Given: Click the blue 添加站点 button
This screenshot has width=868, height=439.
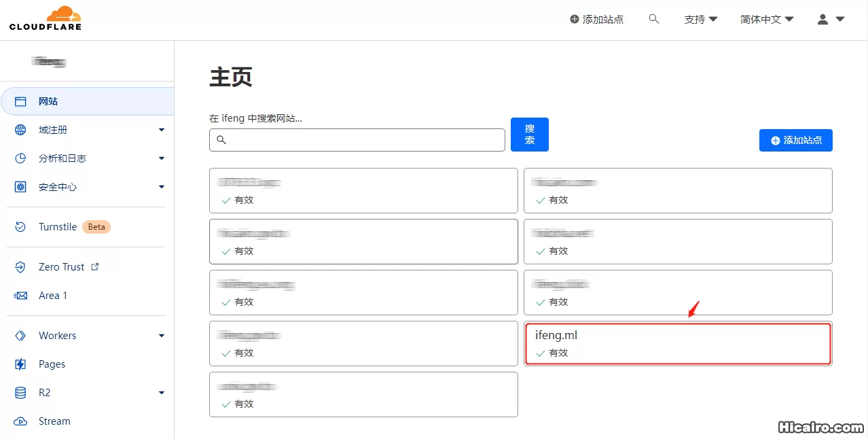Looking at the screenshot, I should [x=796, y=140].
